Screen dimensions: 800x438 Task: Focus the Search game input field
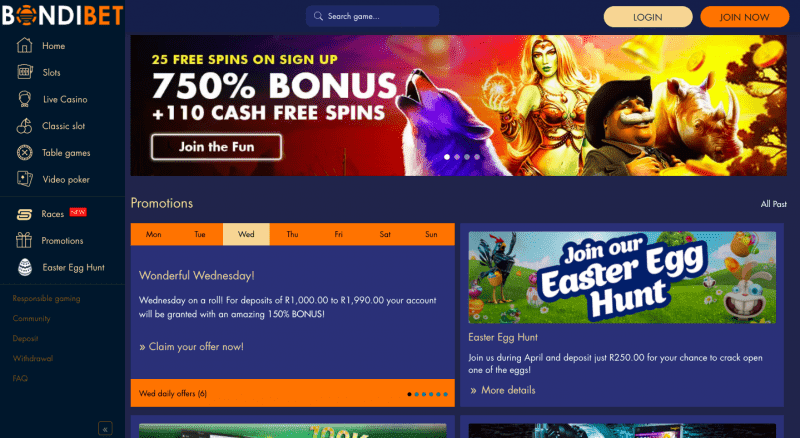(372, 16)
